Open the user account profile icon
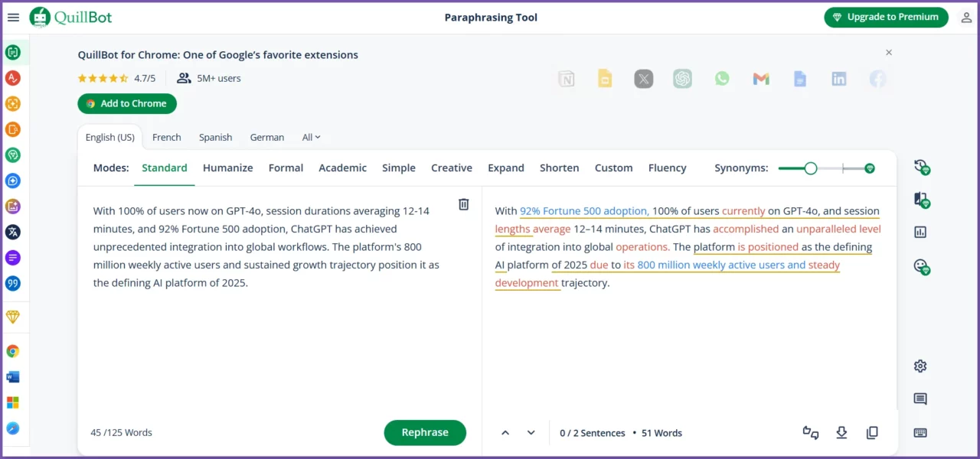This screenshot has width=980, height=459. 966,18
